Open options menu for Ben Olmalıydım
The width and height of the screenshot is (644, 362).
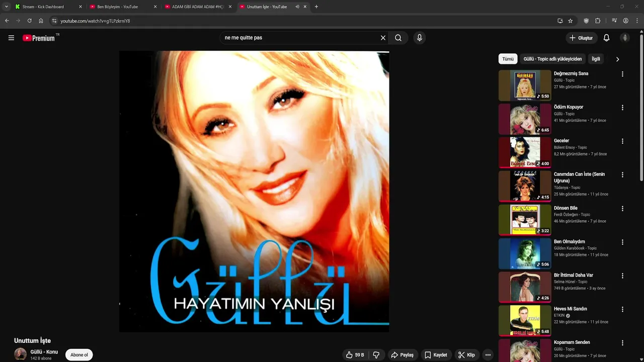(x=622, y=242)
